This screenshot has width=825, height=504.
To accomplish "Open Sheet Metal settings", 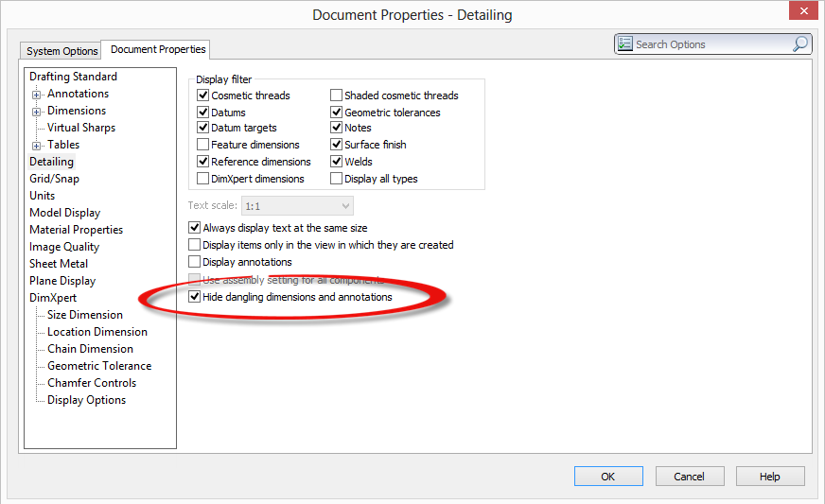I will click(59, 264).
